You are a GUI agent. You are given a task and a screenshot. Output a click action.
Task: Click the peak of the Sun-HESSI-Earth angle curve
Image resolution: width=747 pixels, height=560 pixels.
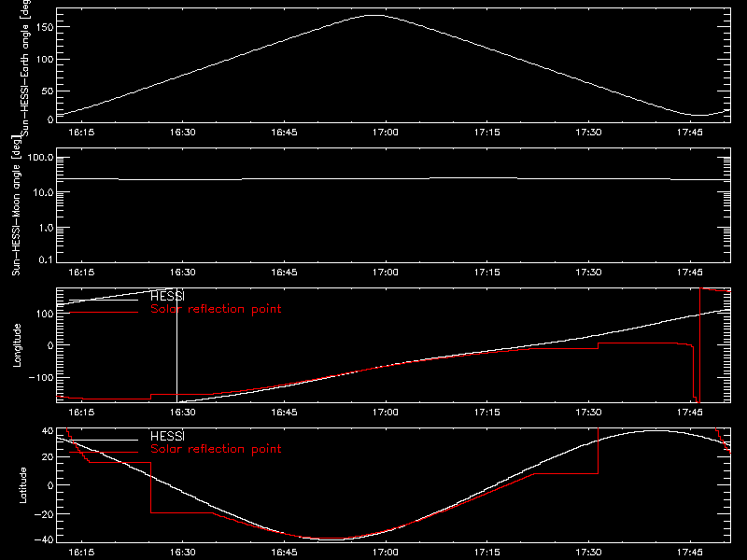click(x=375, y=16)
